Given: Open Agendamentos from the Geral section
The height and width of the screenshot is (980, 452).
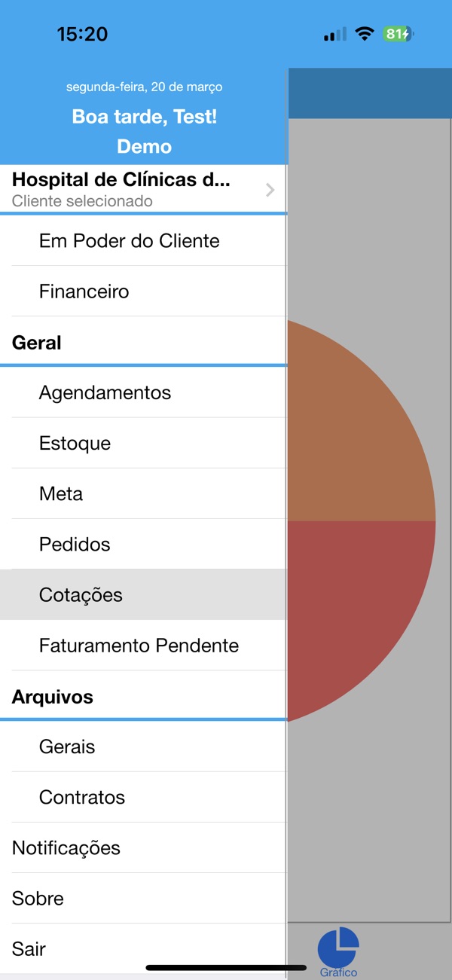Looking at the screenshot, I should (105, 392).
